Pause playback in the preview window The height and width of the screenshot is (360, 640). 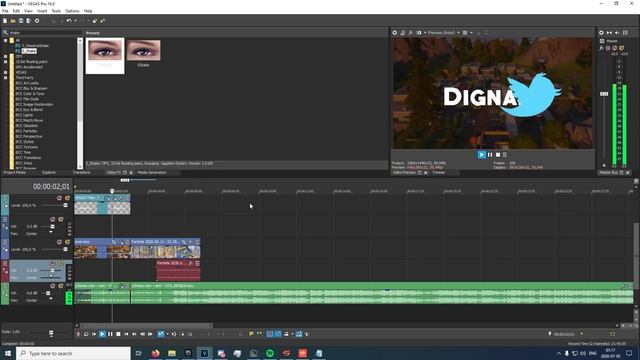tap(490, 155)
